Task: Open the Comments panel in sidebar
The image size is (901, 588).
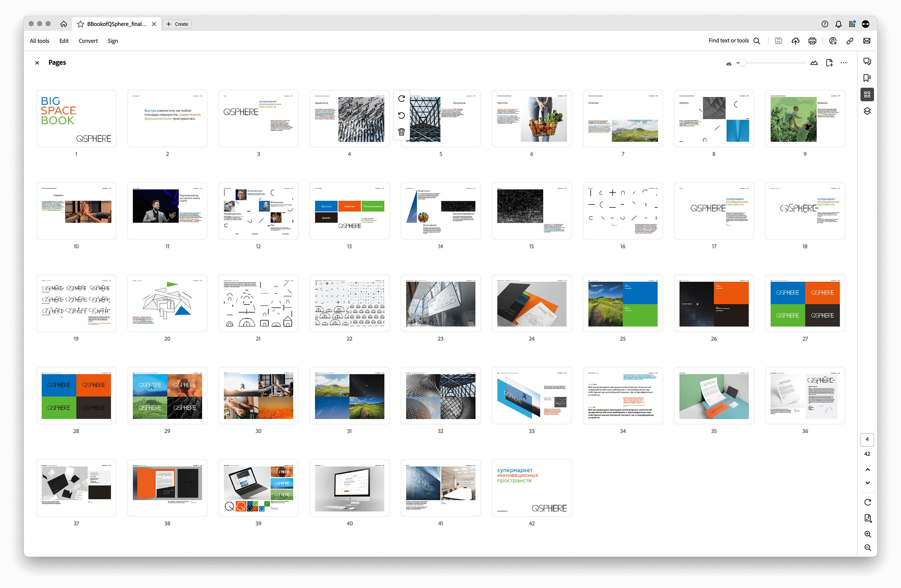Action: (x=867, y=61)
